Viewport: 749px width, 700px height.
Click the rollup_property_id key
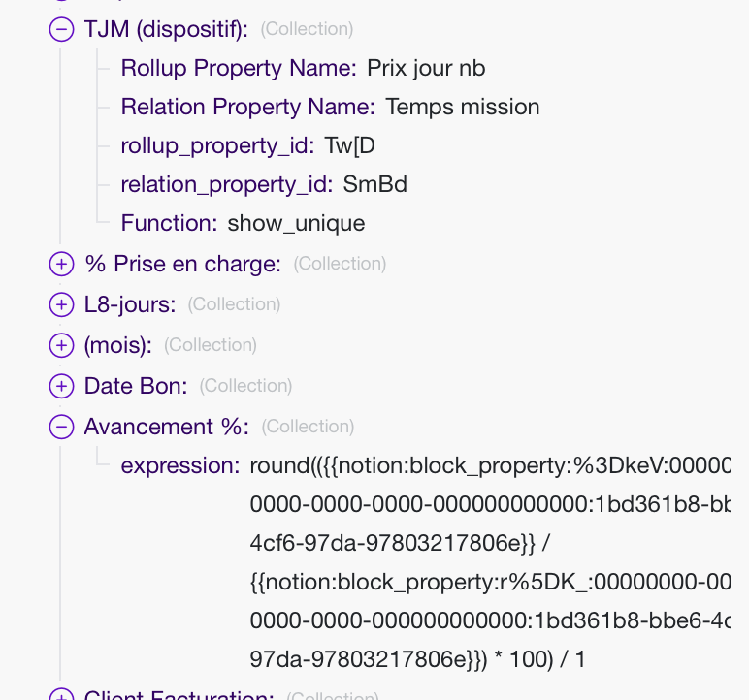click(217, 145)
